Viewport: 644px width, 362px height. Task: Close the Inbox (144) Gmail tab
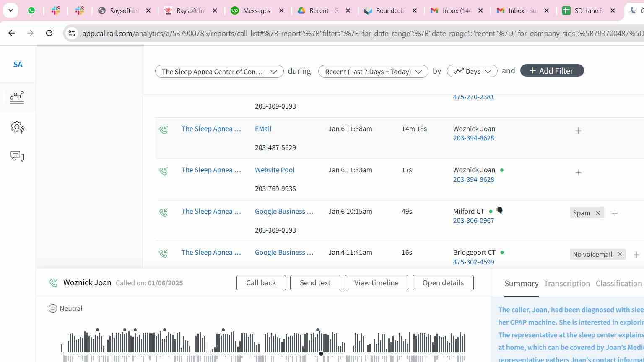480,10
